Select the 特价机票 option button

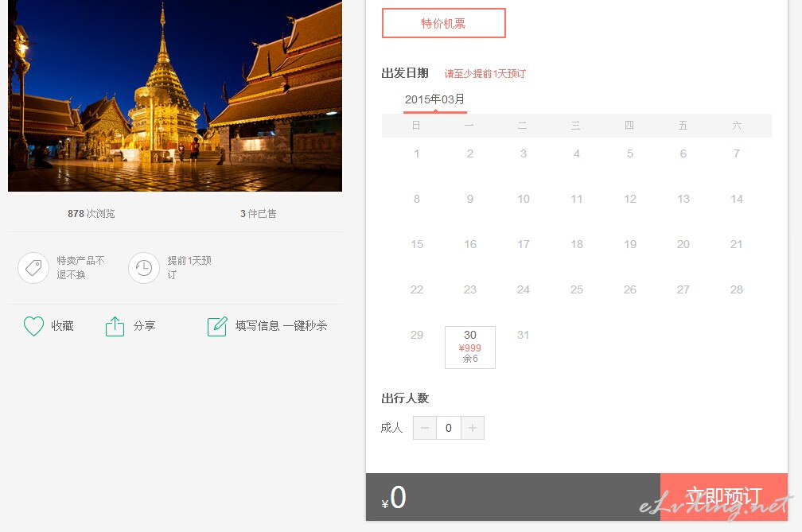pyautogui.click(x=443, y=23)
